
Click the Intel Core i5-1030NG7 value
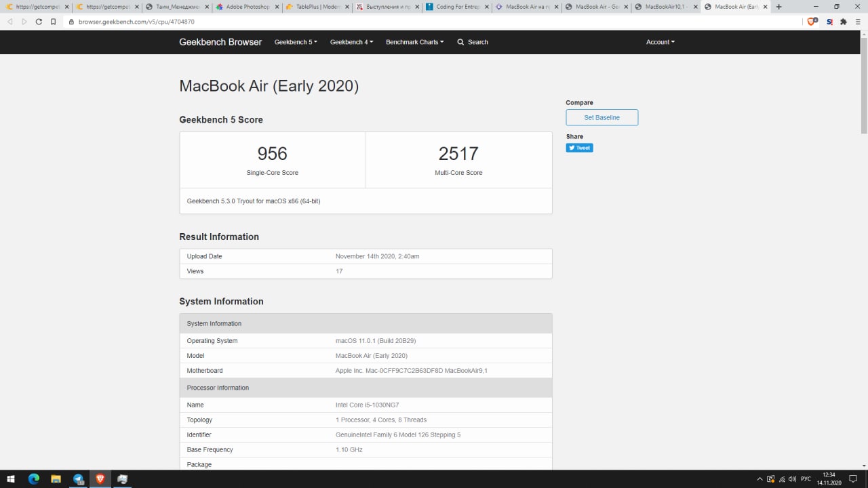[368, 405]
